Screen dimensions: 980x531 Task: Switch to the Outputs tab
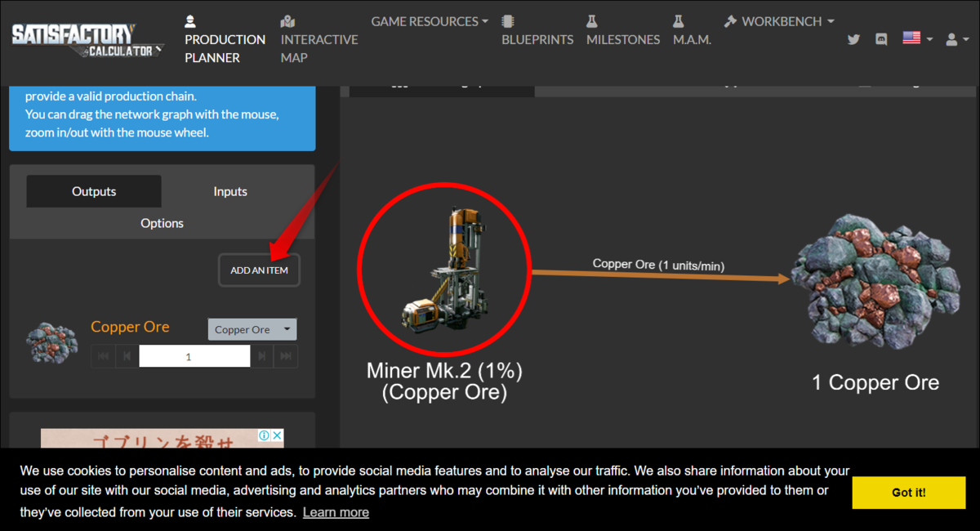click(94, 191)
